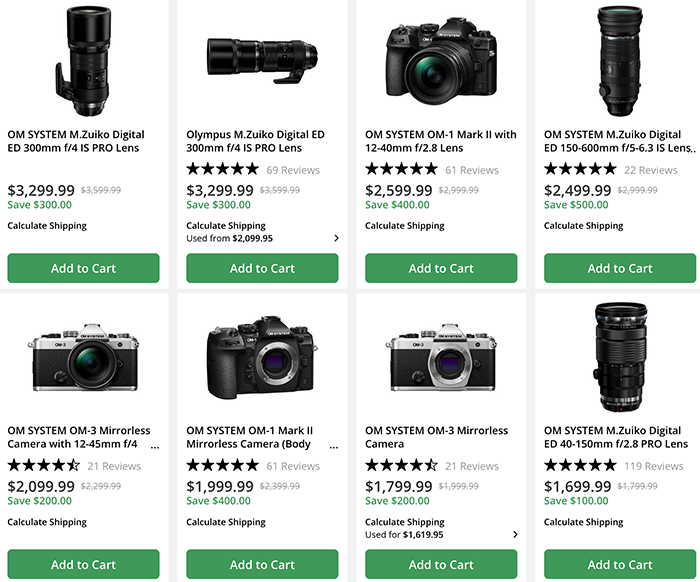Click star rating for the 150-600mm lens
Image resolution: width=700 pixels, height=582 pixels.
pyautogui.click(x=580, y=169)
